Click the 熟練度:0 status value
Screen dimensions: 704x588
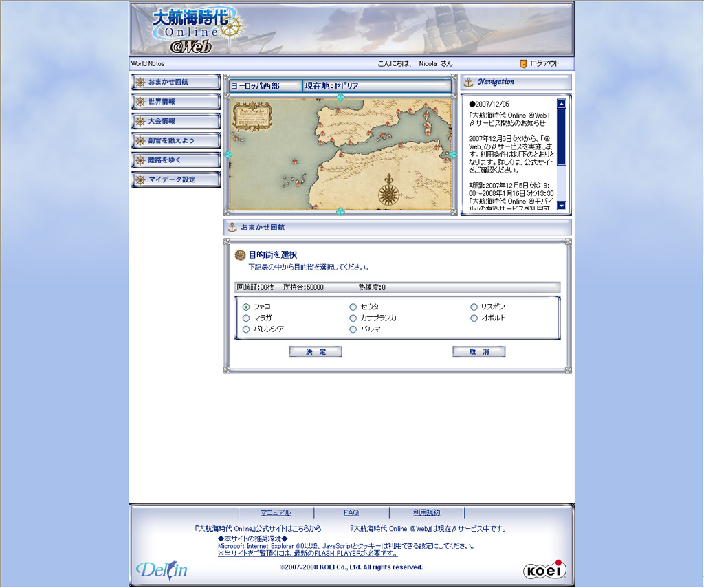(x=372, y=287)
